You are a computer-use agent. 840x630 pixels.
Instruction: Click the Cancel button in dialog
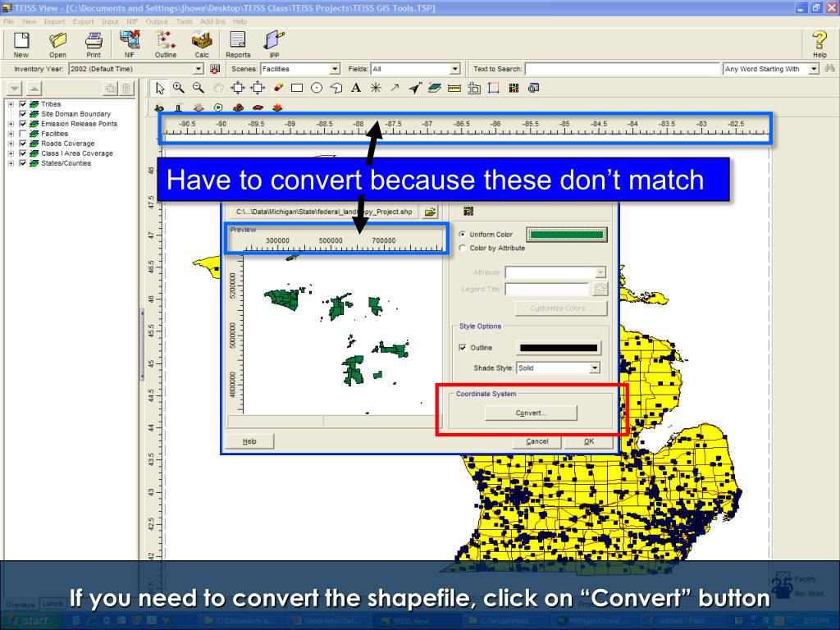pos(536,441)
